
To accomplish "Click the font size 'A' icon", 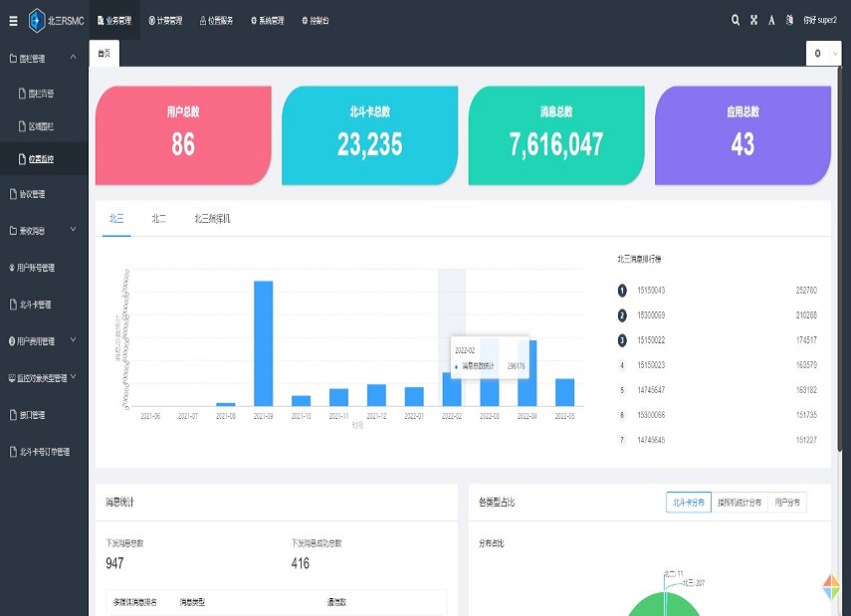I will [x=771, y=20].
